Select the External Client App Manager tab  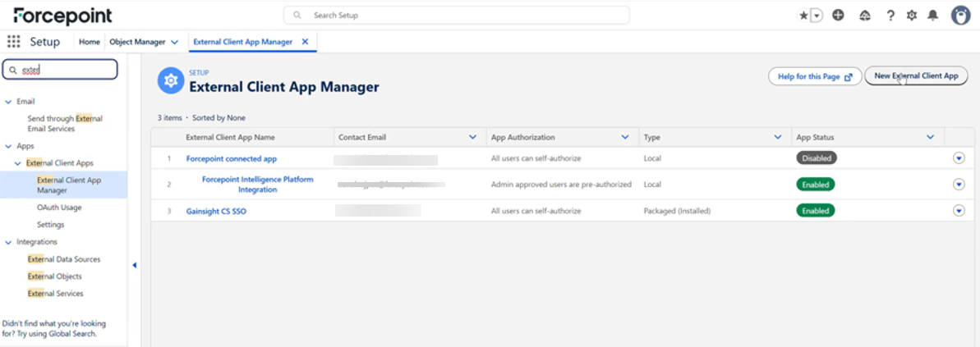243,42
